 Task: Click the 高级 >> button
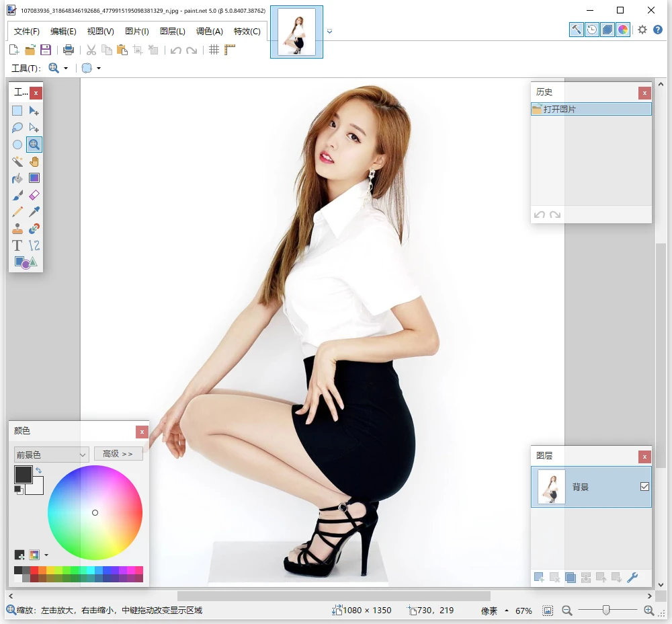(118, 455)
